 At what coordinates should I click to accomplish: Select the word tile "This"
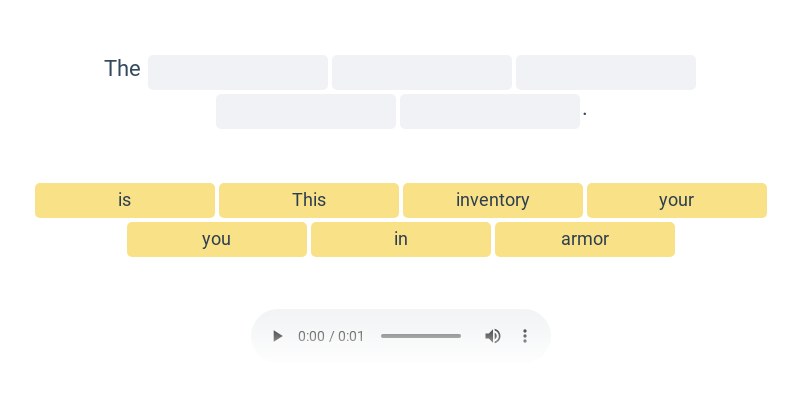(x=309, y=201)
